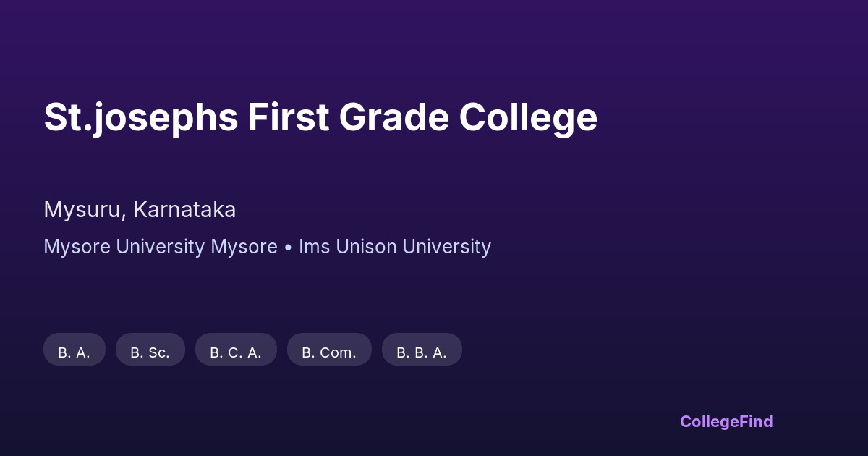Click the Mysuru, Karnataka location text
Screen dimensions: 868x456
coord(140,210)
